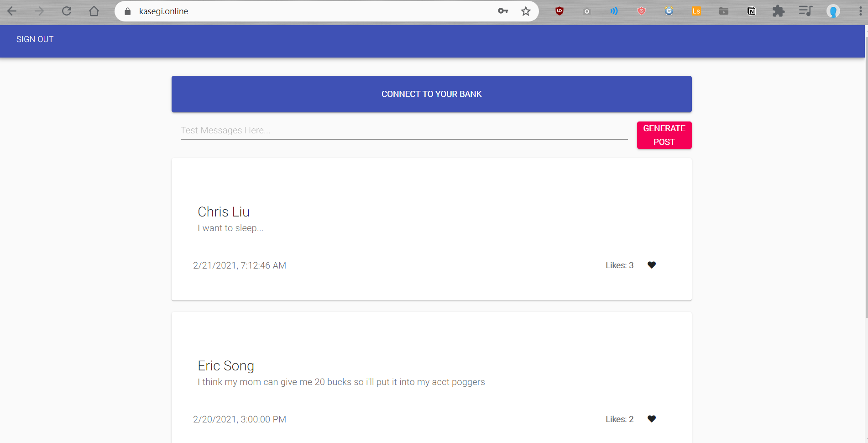Image resolution: width=868 pixels, height=443 pixels.
Task: Open the orange Ls extension
Action: coord(696,11)
